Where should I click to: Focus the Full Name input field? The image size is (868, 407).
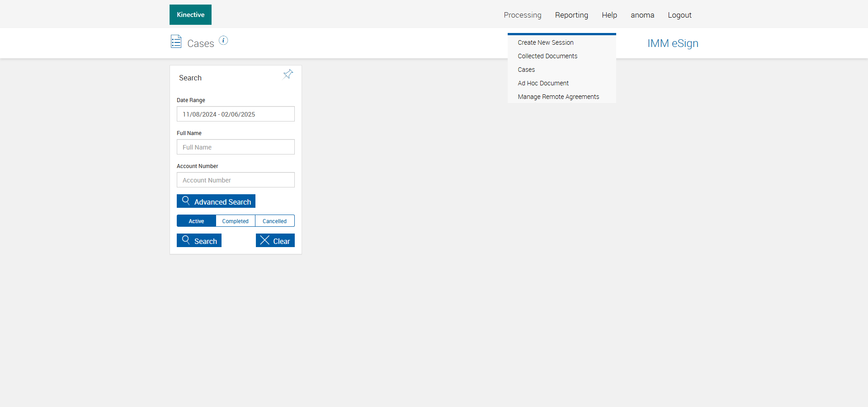coord(236,147)
